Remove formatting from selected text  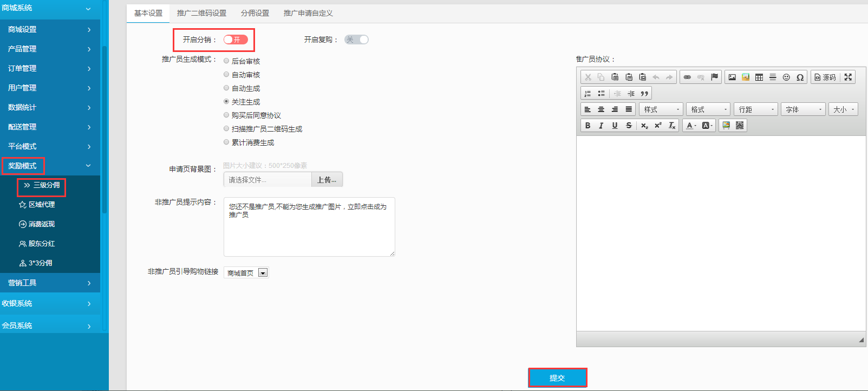(x=672, y=126)
